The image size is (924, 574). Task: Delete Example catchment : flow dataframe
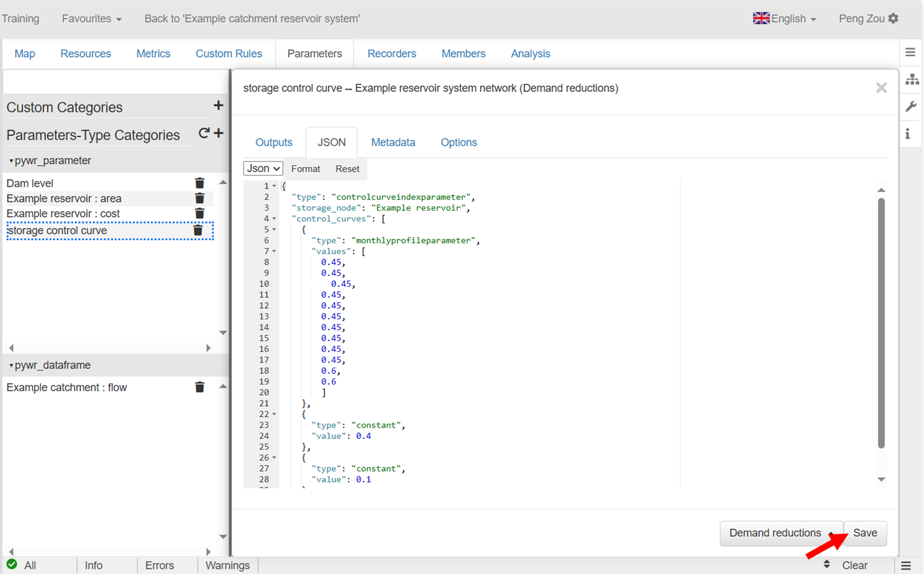pyautogui.click(x=200, y=387)
